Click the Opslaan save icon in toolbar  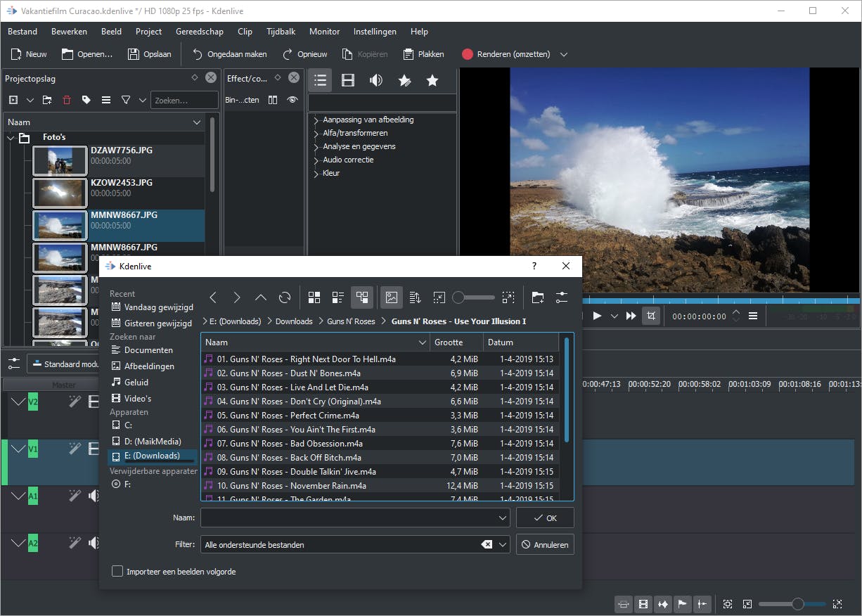tap(134, 54)
